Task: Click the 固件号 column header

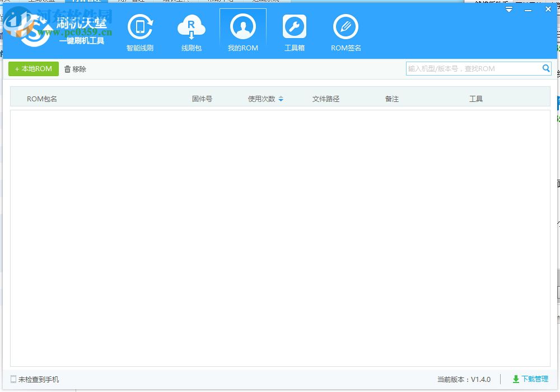Action: pyautogui.click(x=202, y=99)
